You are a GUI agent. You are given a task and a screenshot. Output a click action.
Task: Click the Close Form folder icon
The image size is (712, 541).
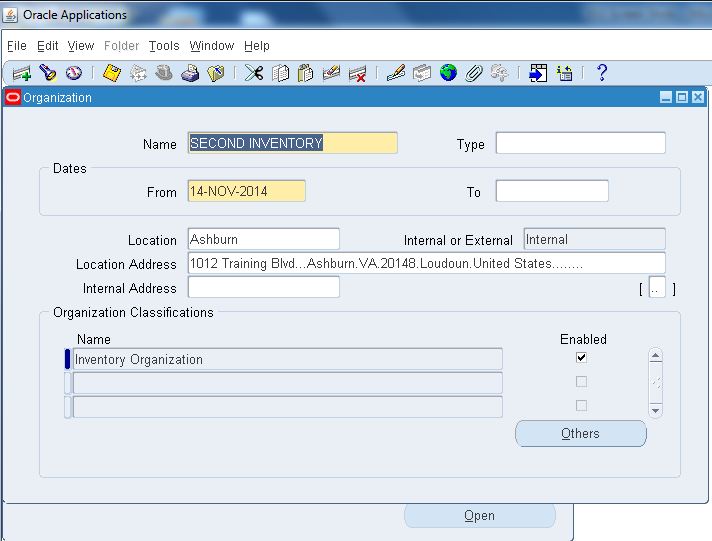point(216,73)
